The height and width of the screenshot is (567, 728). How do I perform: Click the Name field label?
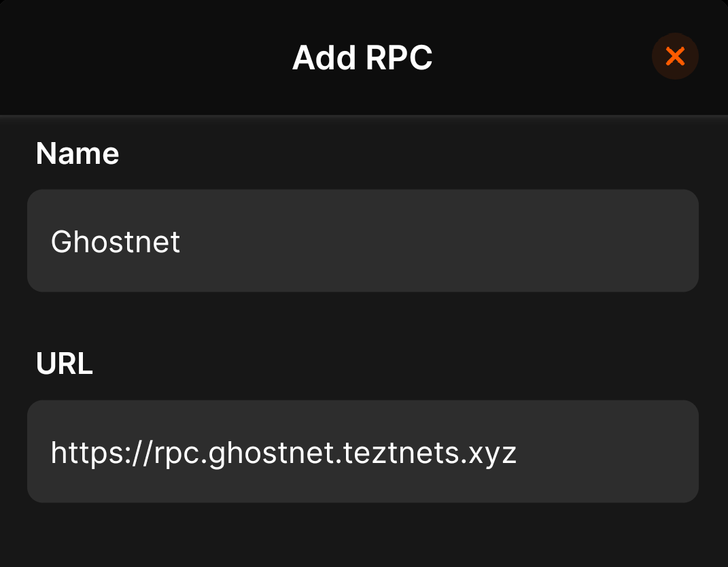[x=77, y=154]
